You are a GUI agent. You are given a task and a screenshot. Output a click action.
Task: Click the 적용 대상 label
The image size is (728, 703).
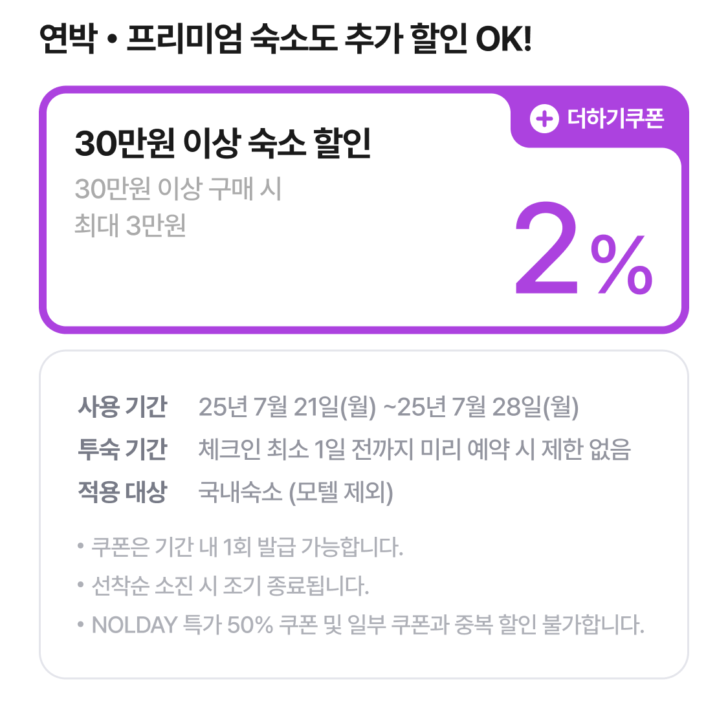pos(122,492)
